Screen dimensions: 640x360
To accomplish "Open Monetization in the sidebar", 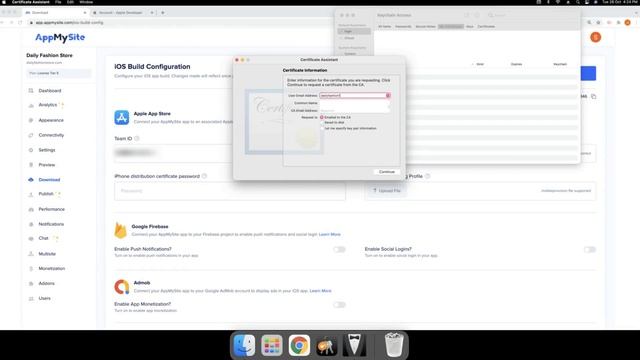I will pyautogui.click(x=51, y=269).
